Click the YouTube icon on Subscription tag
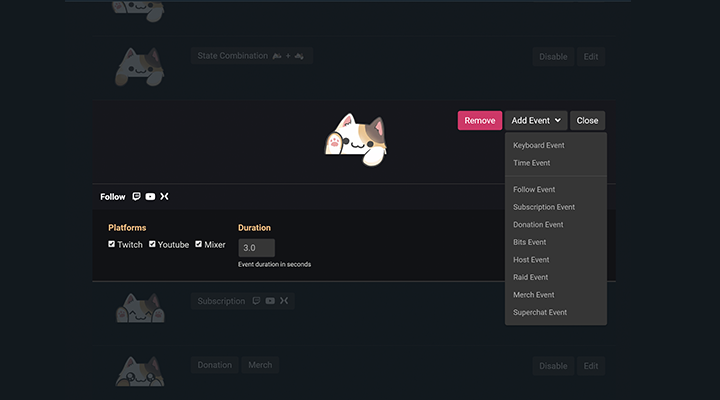The height and width of the screenshot is (400, 720). click(270, 301)
